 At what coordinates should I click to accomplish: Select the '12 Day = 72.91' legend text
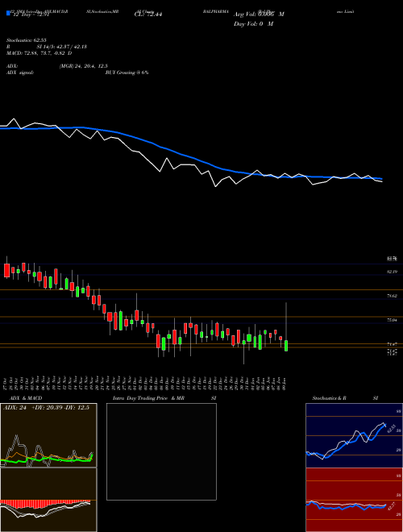click(31, 15)
